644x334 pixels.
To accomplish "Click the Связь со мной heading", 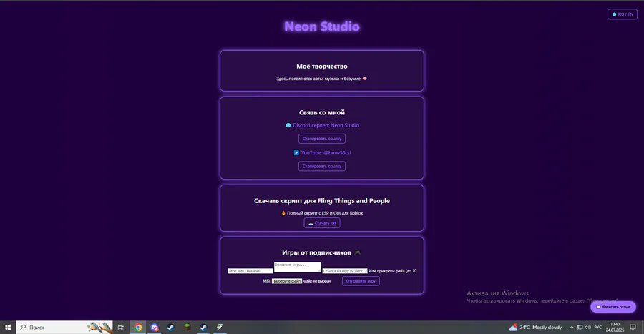I will pyautogui.click(x=321, y=112).
